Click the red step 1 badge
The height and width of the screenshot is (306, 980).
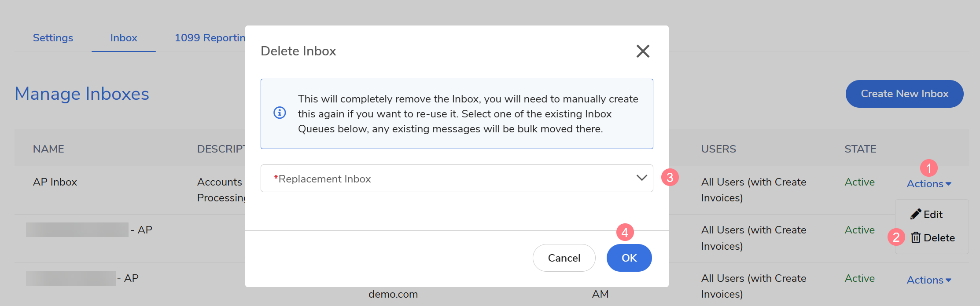928,168
